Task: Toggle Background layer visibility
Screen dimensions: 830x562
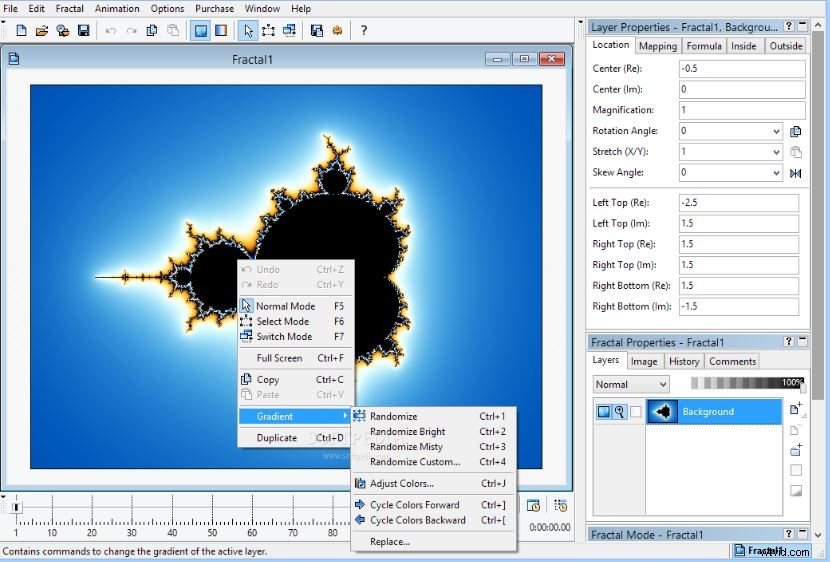Action: 603,411
